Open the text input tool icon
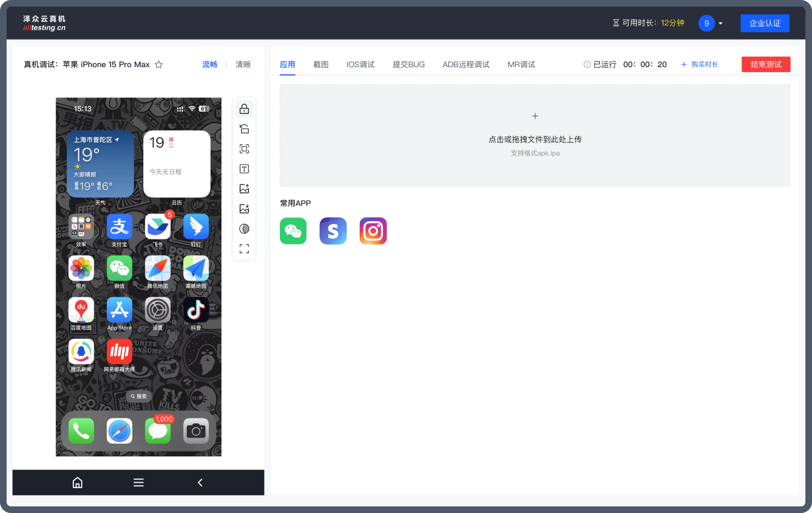This screenshot has height=513, width=812. (x=244, y=169)
